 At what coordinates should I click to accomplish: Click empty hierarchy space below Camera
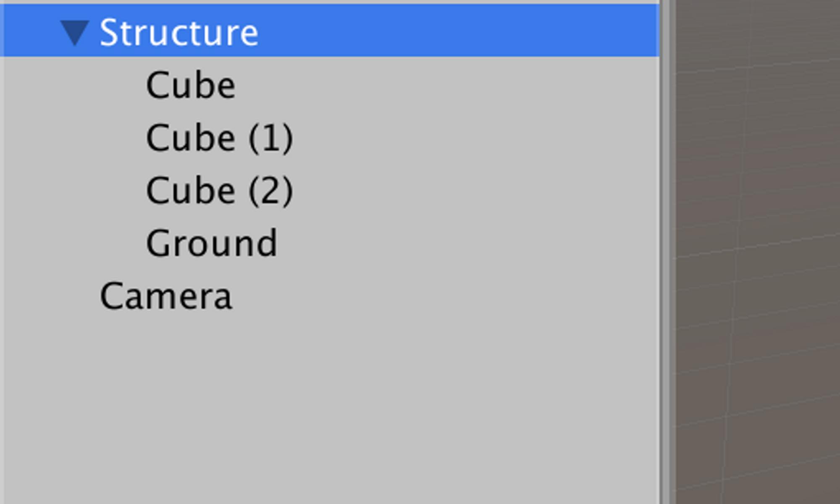(x=328, y=399)
